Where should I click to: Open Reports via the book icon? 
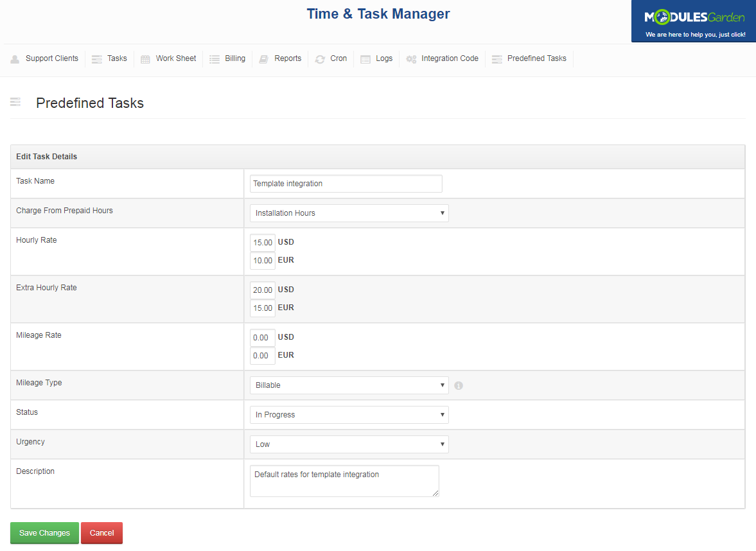[x=263, y=58]
